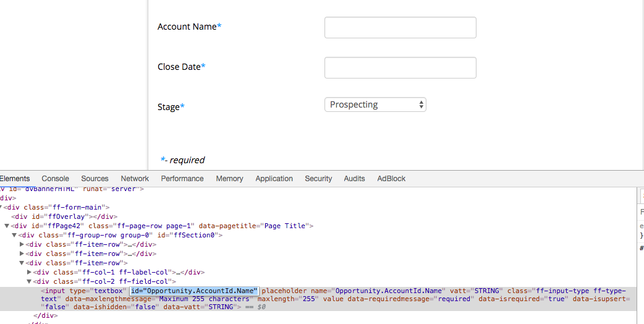Screen dimensions: 644x324
Task: Select the AdBlock tab in DevTools
Action: click(391, 179)
